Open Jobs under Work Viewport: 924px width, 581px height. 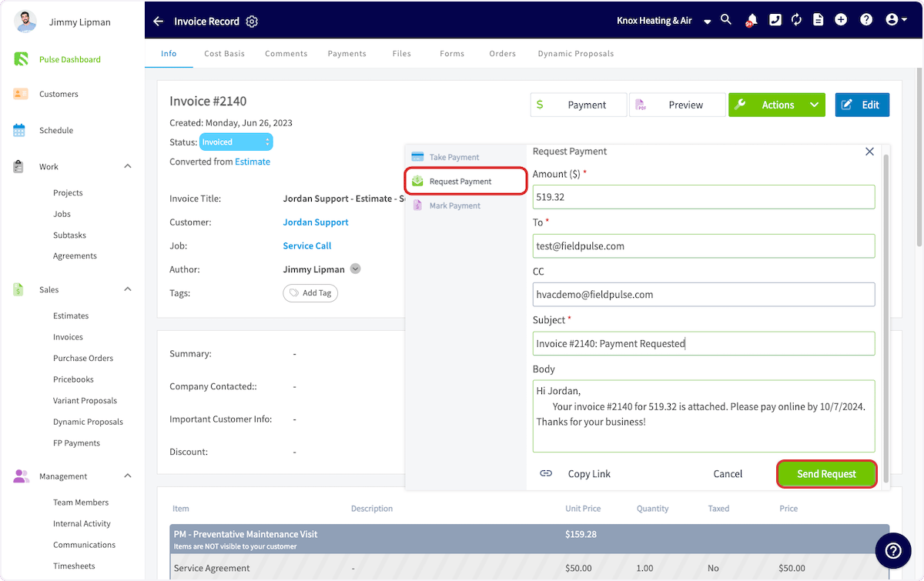(x=62, y=214)
